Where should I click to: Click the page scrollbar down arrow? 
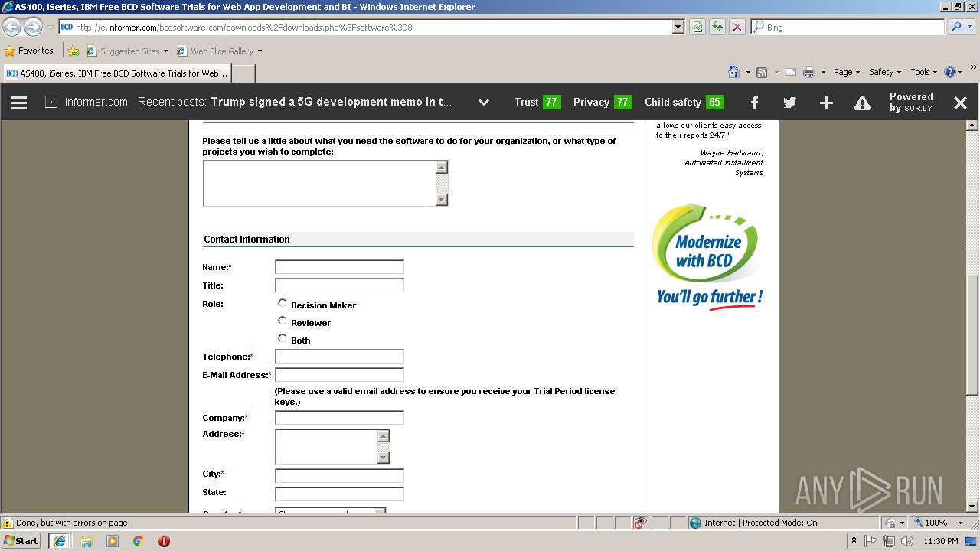(x=972, y=506)
